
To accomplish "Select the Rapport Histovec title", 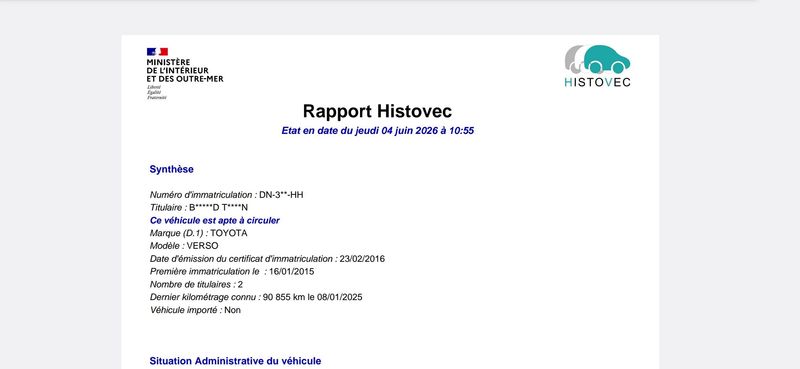I will click(377, 111).
